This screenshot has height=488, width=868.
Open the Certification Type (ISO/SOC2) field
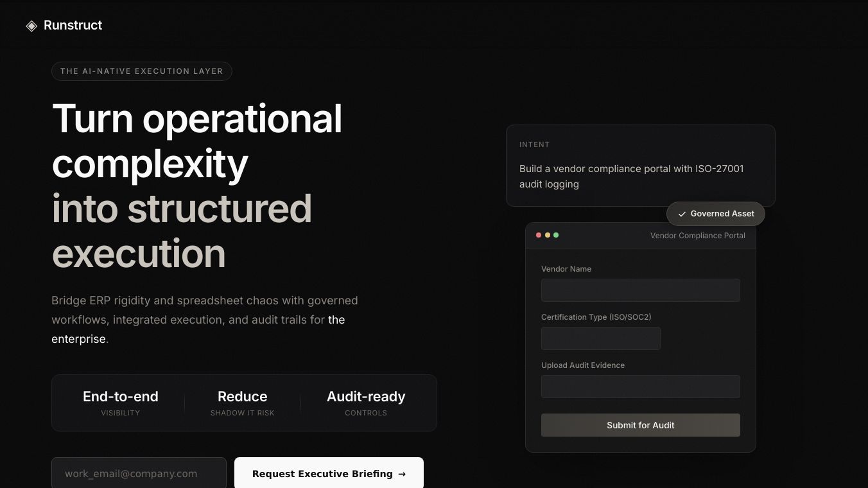tap(600, 338)
